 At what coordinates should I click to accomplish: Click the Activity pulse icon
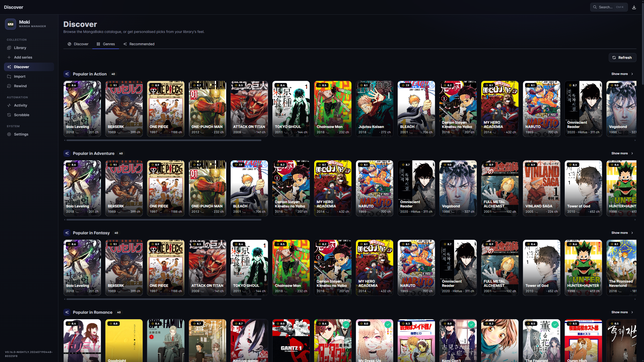(9, 105)
